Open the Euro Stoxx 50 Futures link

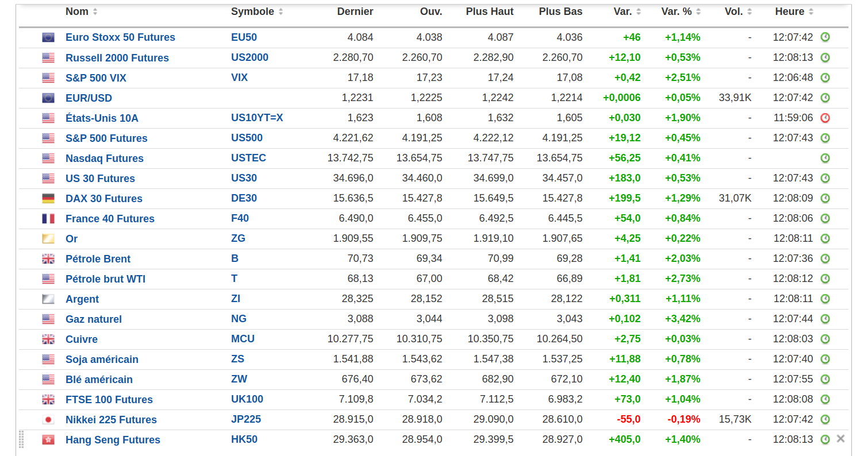coord(120,37)
